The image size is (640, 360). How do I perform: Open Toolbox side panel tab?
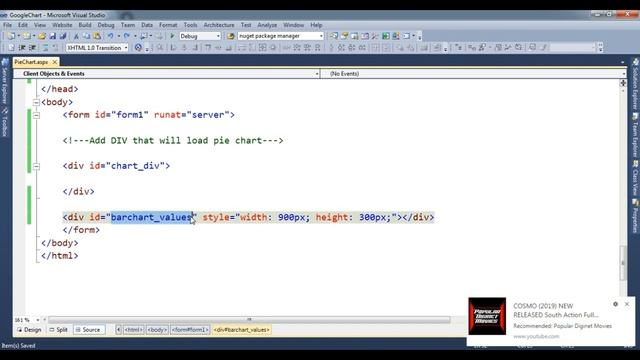coord(5,122)
